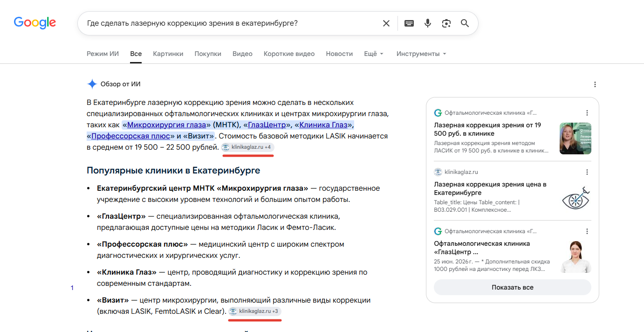The height and width of the screenshot is (332, 644).
Task: Open the «ГлазЦентр» link in overview
Action: pyautogui.click(x=267, y=124)
